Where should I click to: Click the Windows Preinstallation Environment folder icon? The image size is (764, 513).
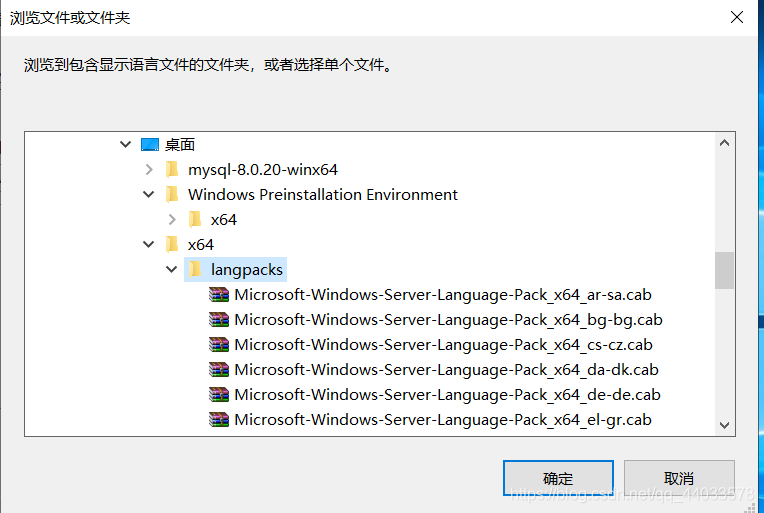pyautogui.click(x=172, y=194)
